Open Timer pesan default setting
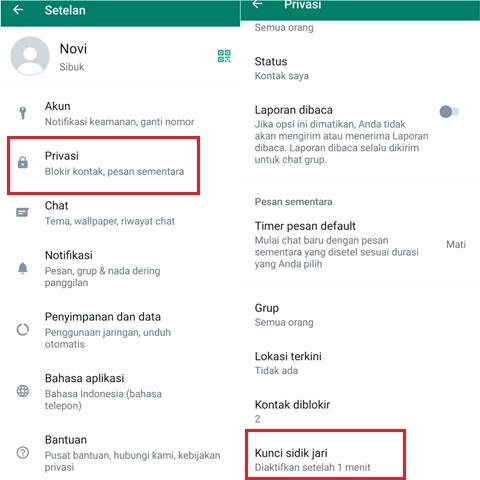 pyautogui.click(x=360, y=245)
